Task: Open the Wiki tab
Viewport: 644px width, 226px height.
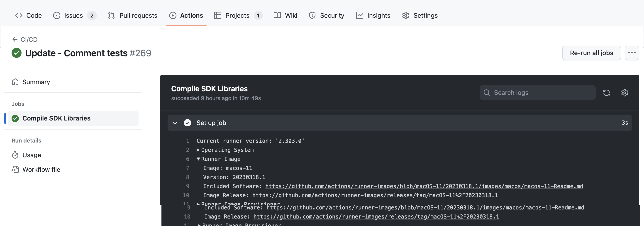Action: 285,15
